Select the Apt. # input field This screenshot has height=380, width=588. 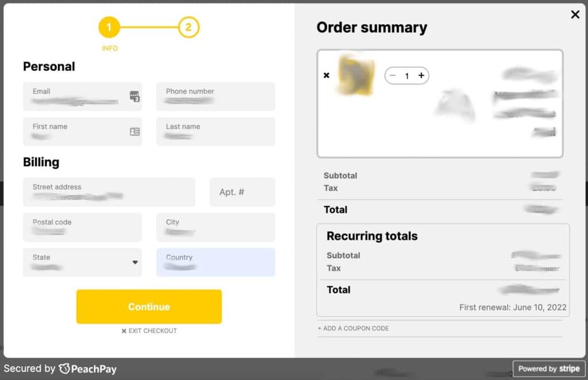pos(242,192)
